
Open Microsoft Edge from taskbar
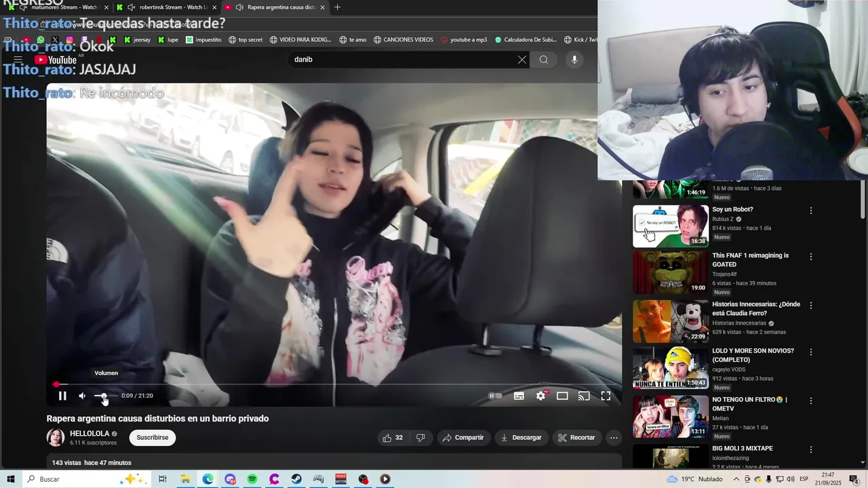[208, 479]
